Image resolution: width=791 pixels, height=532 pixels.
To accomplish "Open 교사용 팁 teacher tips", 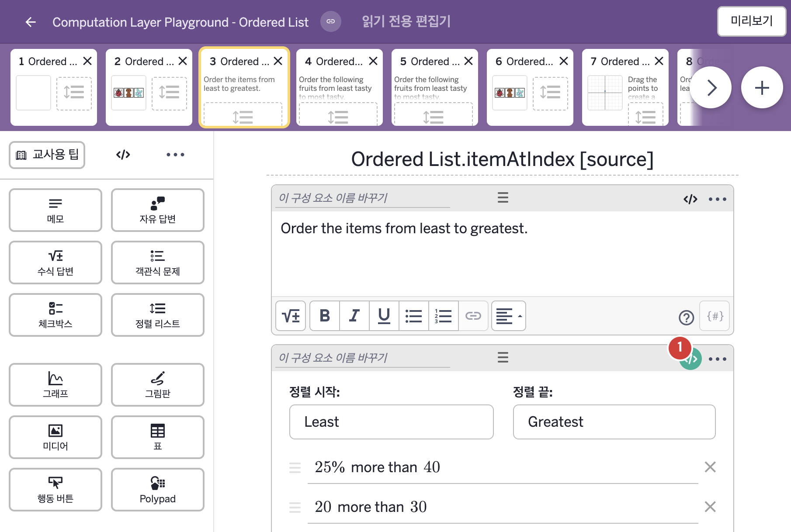I will point(47,155).
